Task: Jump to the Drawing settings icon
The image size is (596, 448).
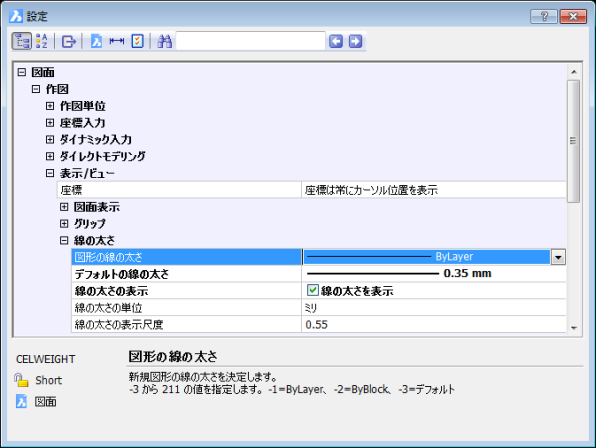Action: point(96,41)
